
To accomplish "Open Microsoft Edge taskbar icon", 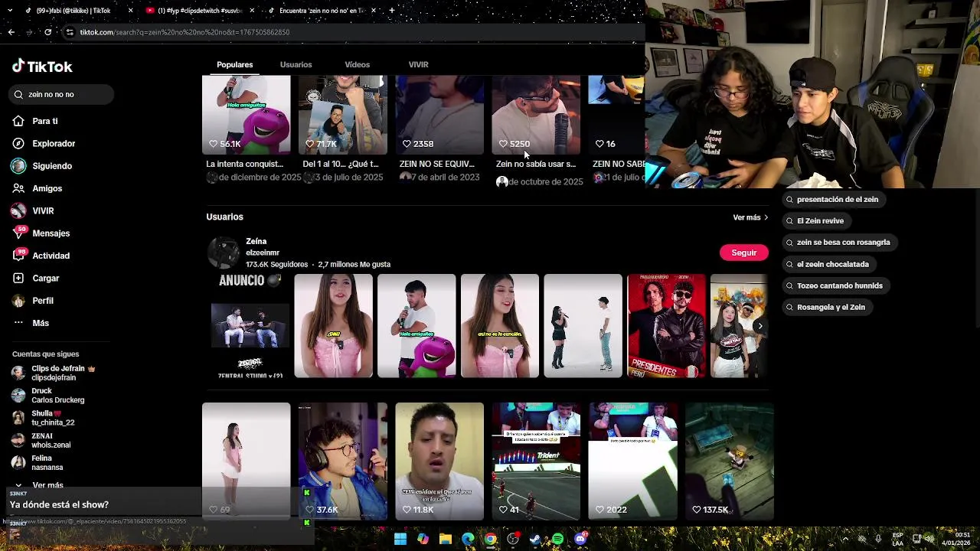I will pyautogui.click(x=468, y=540).
